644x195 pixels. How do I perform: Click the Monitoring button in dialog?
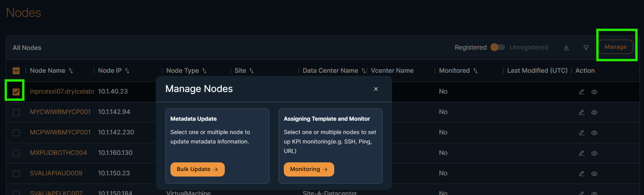tap(309, 169)
